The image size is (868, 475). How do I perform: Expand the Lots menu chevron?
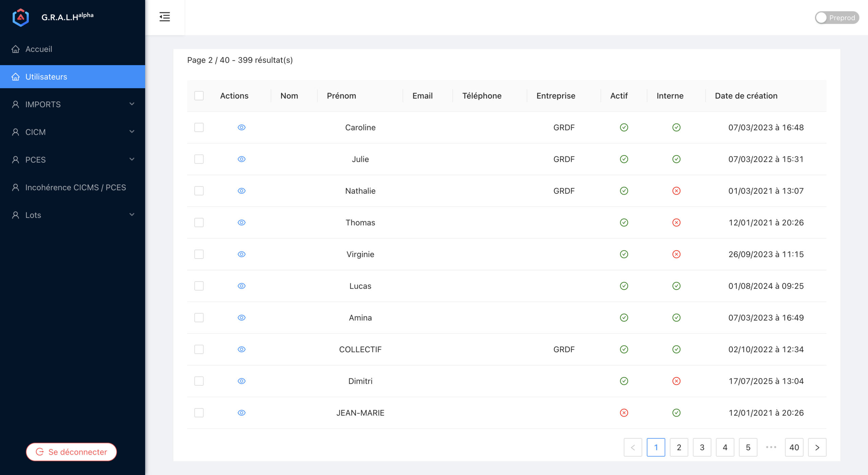(132, 215)
